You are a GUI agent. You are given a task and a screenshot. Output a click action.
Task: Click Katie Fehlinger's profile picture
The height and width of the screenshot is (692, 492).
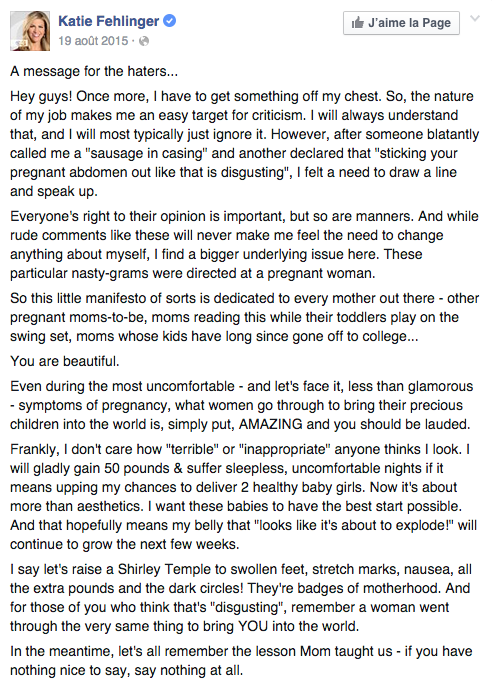[x=30, y=31]
